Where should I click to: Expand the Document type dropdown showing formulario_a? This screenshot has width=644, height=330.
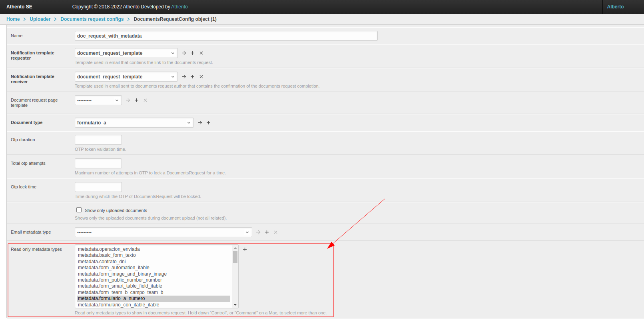point(134,123)
